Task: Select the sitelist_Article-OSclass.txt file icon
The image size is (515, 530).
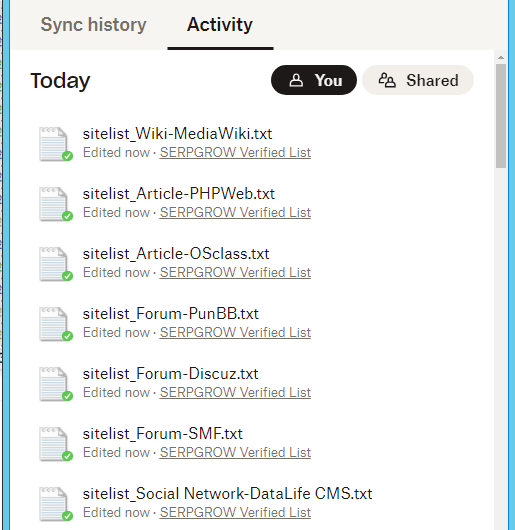Action: pos(53,264)
